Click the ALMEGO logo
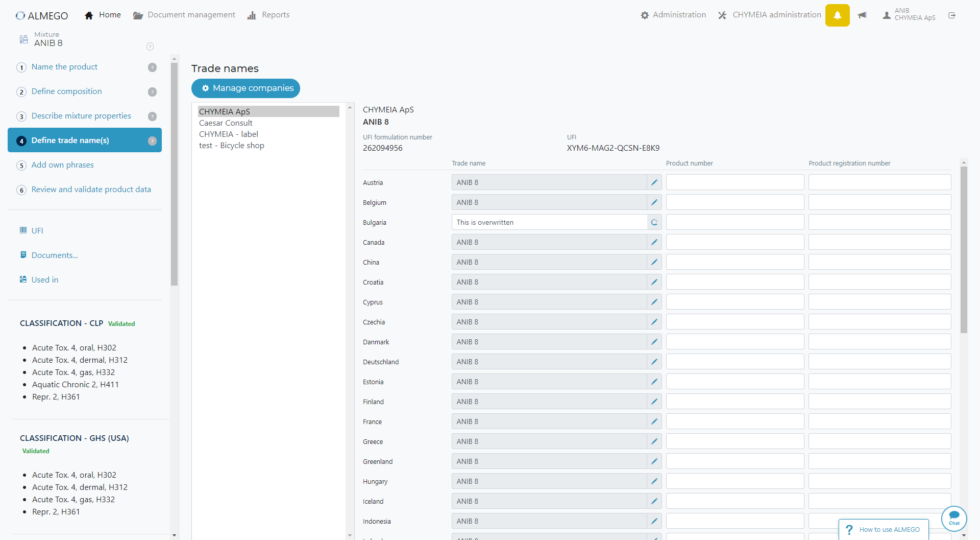The width and height of the screenshot is (980, 540). (x=42, y=16)
